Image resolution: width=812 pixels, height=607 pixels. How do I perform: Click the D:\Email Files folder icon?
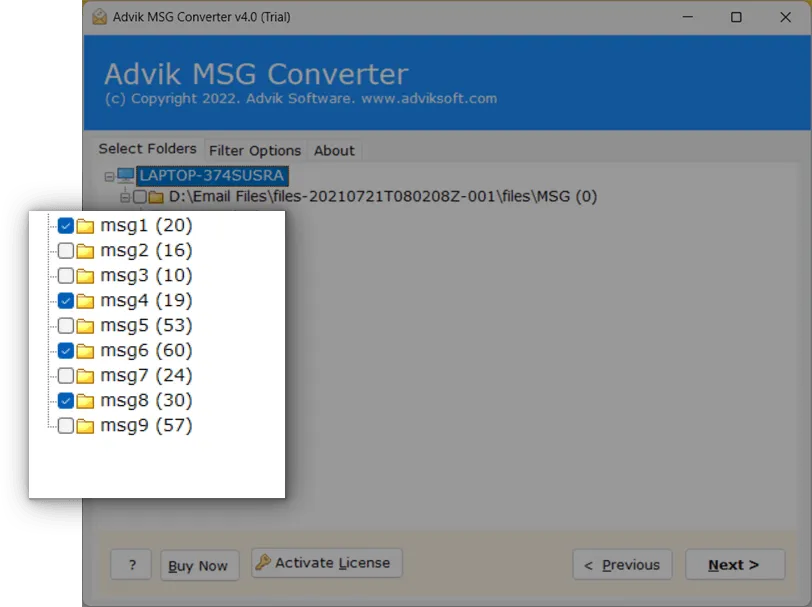[x=156, y=197]
